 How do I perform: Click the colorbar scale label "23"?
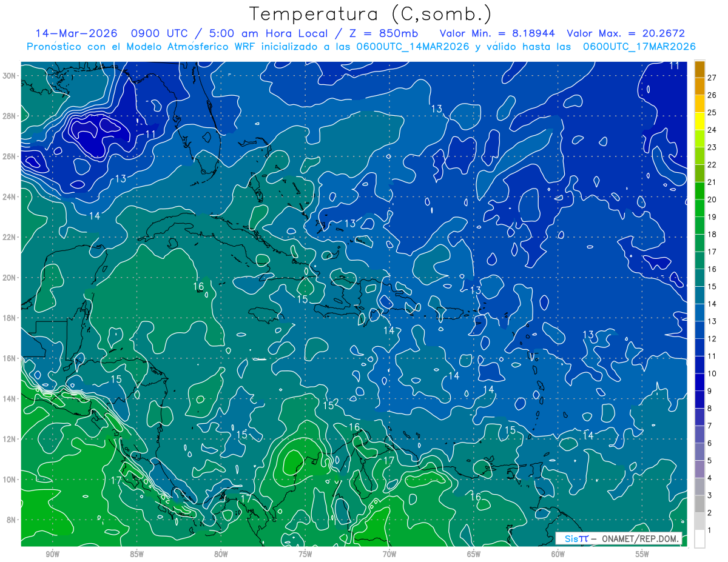[712, 147]
